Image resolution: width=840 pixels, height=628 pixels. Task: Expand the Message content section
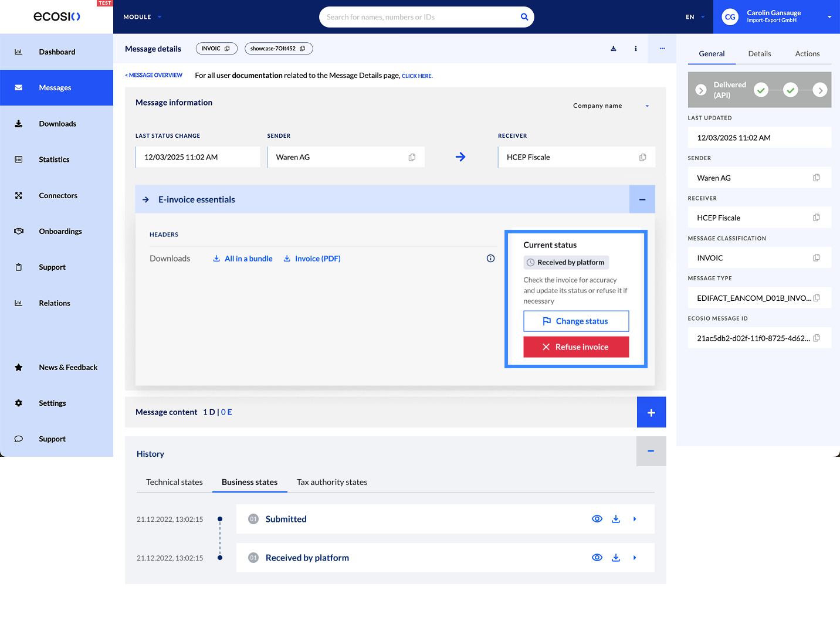click(651, 412)
